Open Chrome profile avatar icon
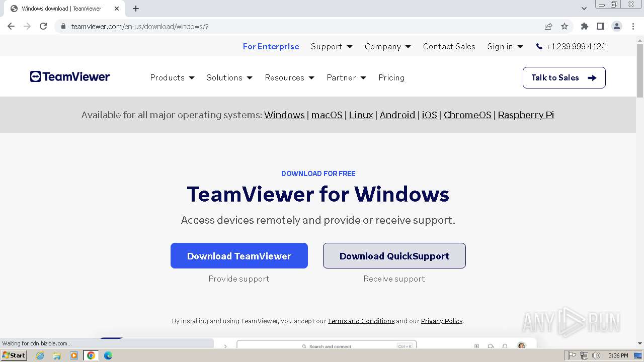This screenshot has height=362, width=644. [616, 26]
